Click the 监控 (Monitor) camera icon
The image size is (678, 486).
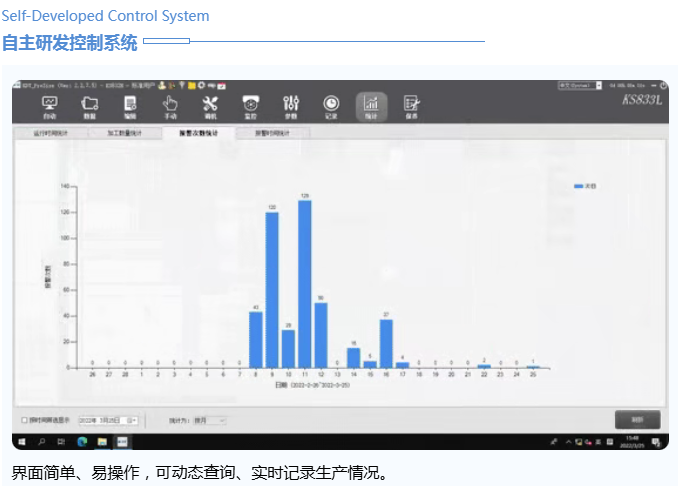click(250, 106)
